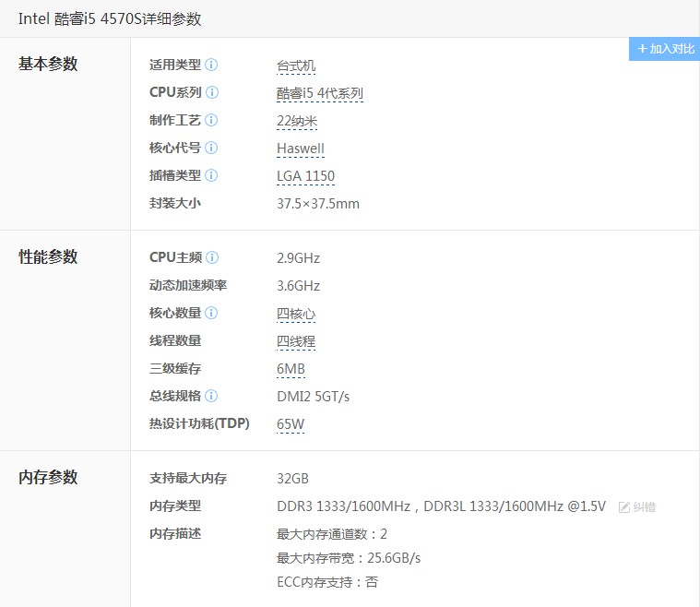Click the Intel 酷睿i5 4570S详细参数 title
Viewport: 700px width, 607px height.
[x=110, y=19]
